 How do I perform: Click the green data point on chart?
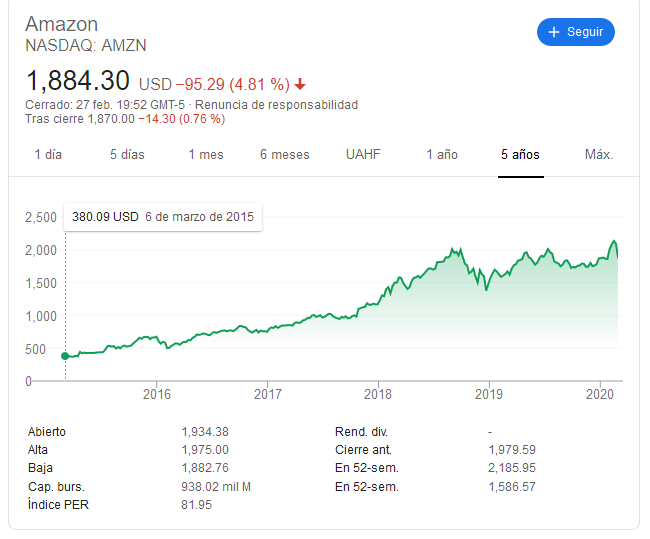(x=65, y=355)
